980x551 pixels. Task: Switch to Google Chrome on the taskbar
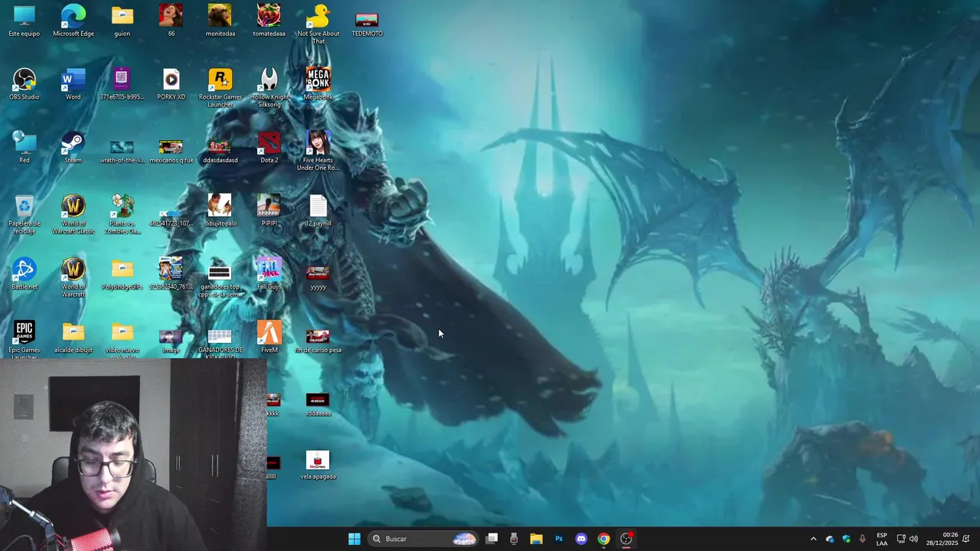point(603,539)
